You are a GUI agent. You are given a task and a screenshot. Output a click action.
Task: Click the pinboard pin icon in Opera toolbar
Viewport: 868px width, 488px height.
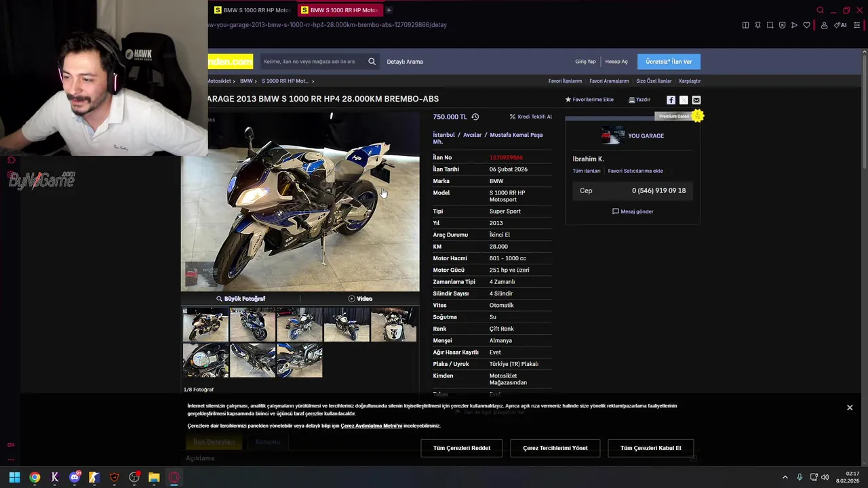tap(757, 25)
